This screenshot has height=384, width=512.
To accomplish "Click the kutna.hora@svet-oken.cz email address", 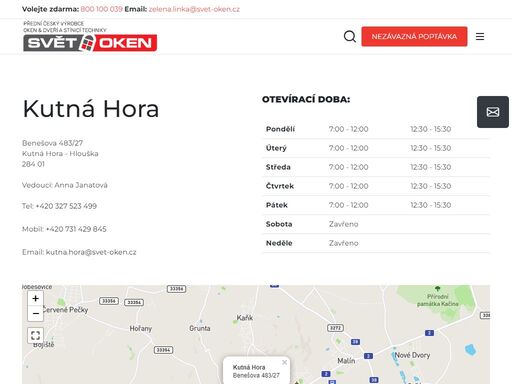I will (91, 252).
